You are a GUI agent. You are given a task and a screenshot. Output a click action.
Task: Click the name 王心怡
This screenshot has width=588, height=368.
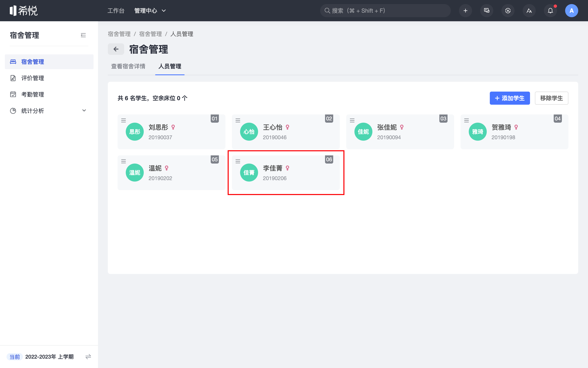click(273, 127)
